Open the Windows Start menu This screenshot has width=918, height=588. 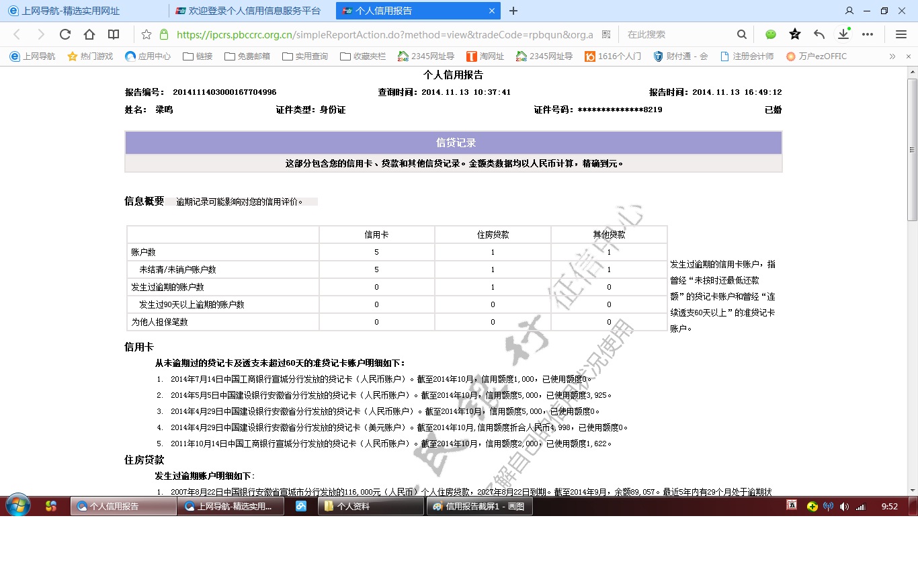click(17, 506)
